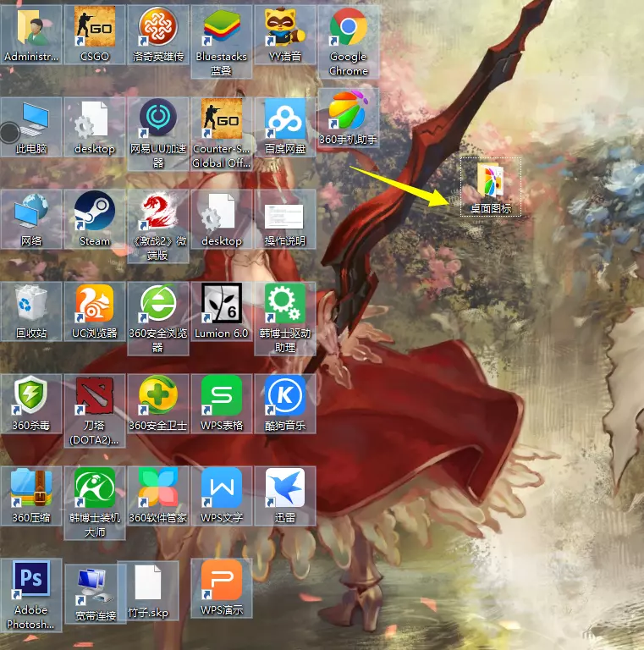Open the 宽带连接 shortcut
The image size is (644, 650).
(x=95, y=594)
